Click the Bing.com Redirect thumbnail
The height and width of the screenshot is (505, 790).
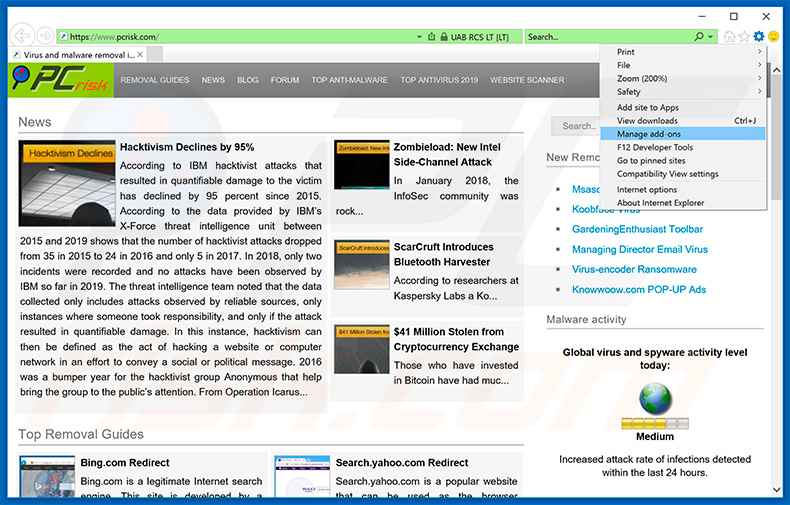point(47,477)
